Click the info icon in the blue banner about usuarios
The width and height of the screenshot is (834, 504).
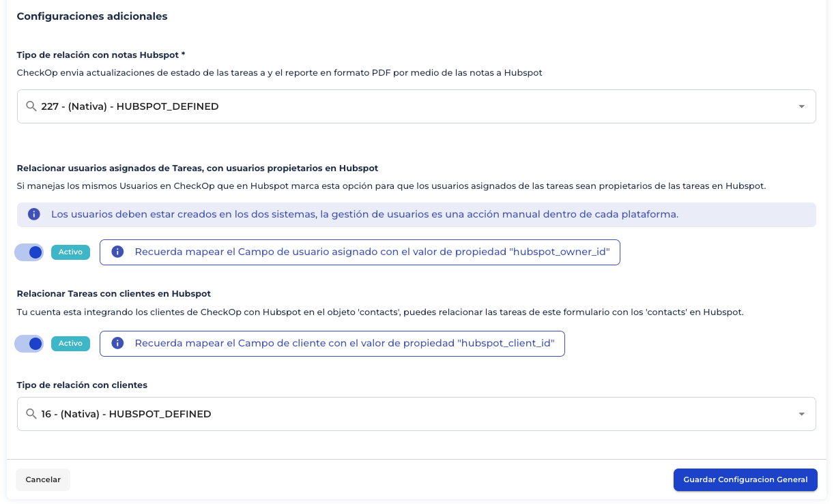click(33, 214)
